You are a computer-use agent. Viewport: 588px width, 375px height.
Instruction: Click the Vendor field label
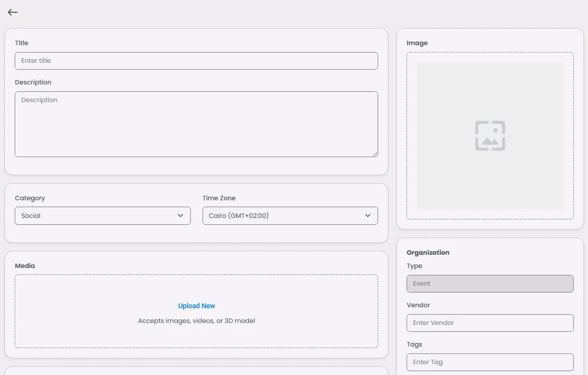pyautogui.click(x=418, y=305)
